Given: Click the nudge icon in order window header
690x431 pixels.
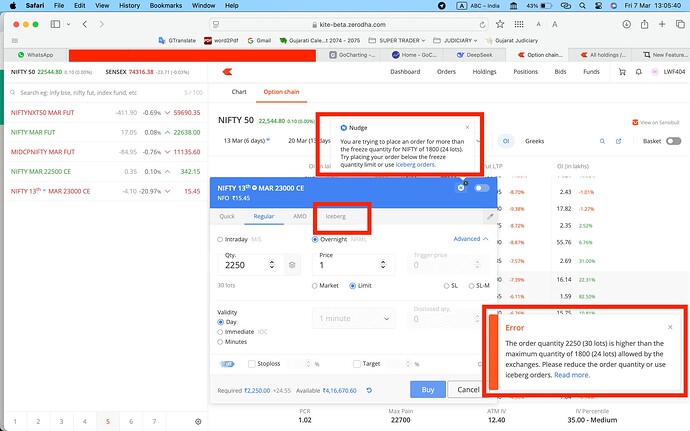Looking at the screenshot, I should click(461, 188).
